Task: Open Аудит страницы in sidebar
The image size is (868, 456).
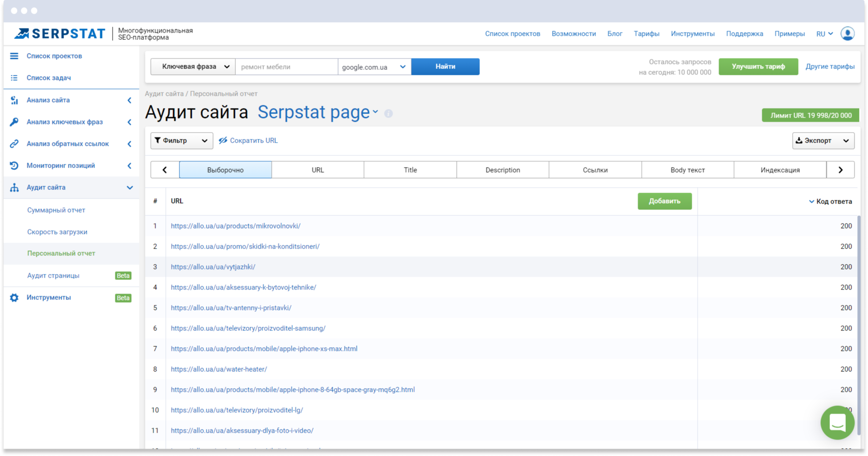Action: (53, 276)
